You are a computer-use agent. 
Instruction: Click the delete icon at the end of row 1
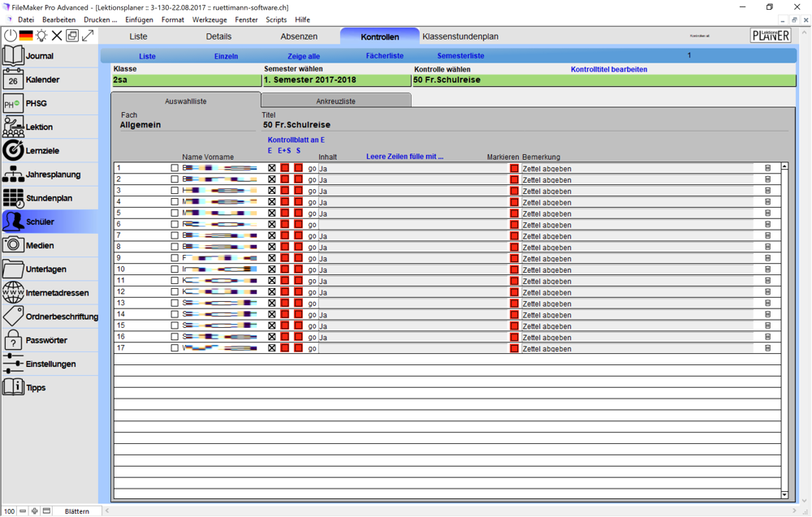(767, 168)
